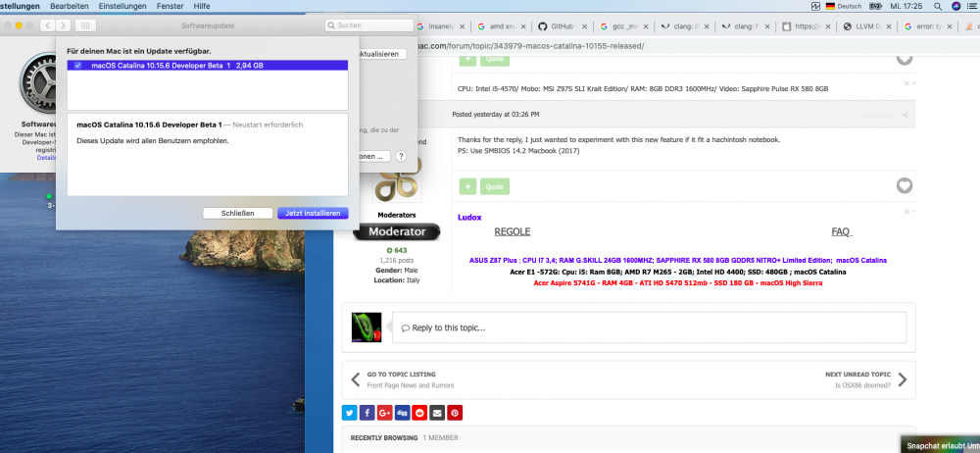Open the REGOLE link in the signature
This screenshot has width=980, height=453.
(x=513, y=231)
